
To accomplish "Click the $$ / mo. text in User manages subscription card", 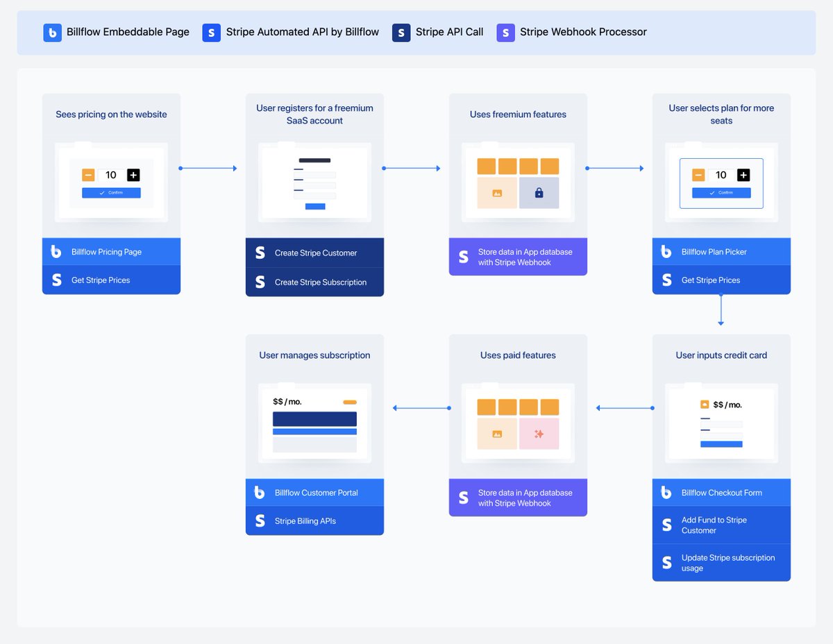I will click(x=287, y=402).
